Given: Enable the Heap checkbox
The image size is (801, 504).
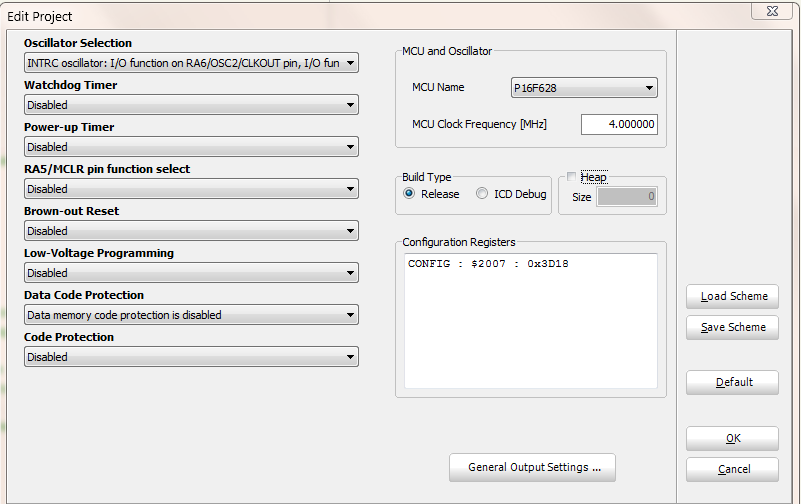Looking at the screenshot, I should [x=572, y=177].
